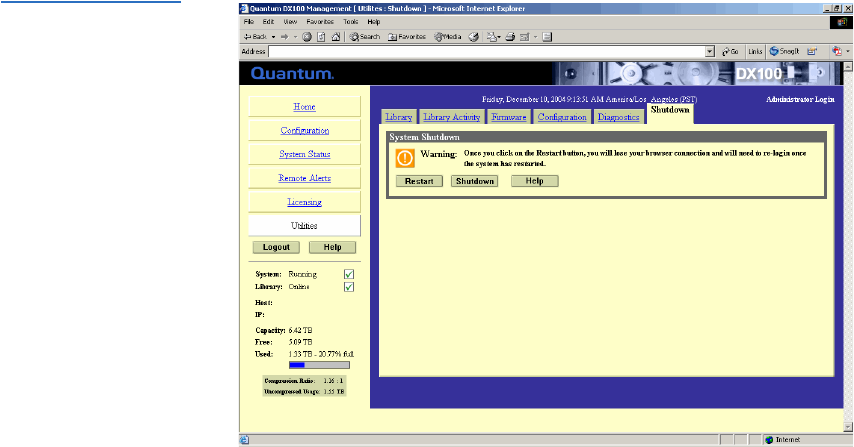This screenshot has height=447, width=854.
Task: Open the Licensing sidebar link
Action: (x=304, y=202)
